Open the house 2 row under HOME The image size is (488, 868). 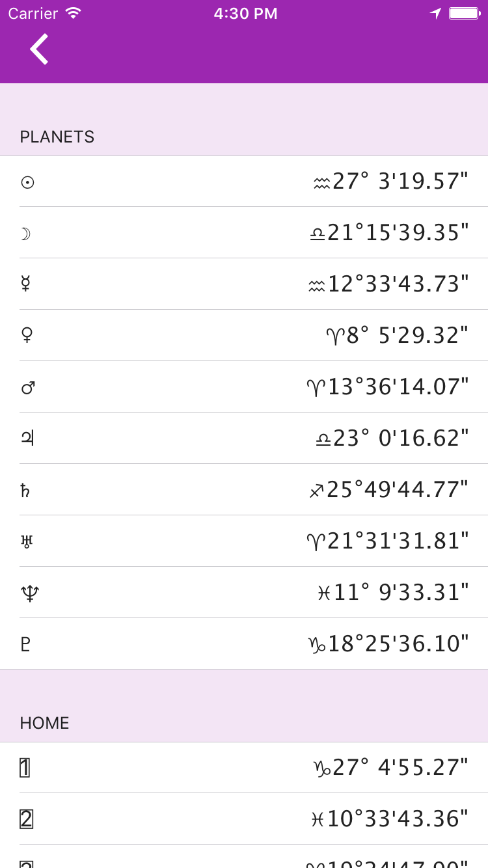point(244,819)
